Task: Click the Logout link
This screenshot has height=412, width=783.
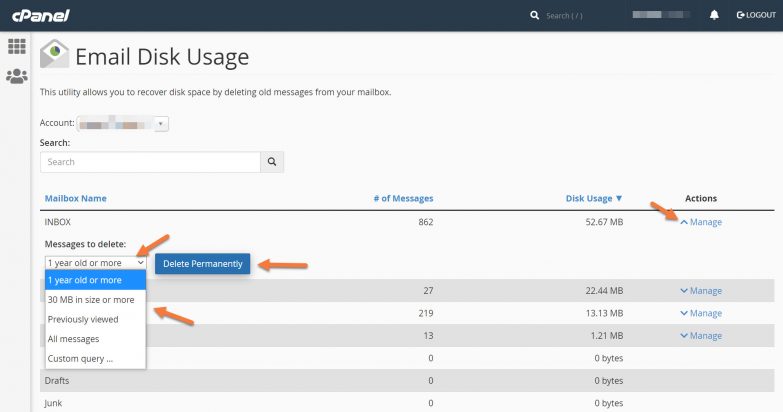Action: click(x=755, y=15)
